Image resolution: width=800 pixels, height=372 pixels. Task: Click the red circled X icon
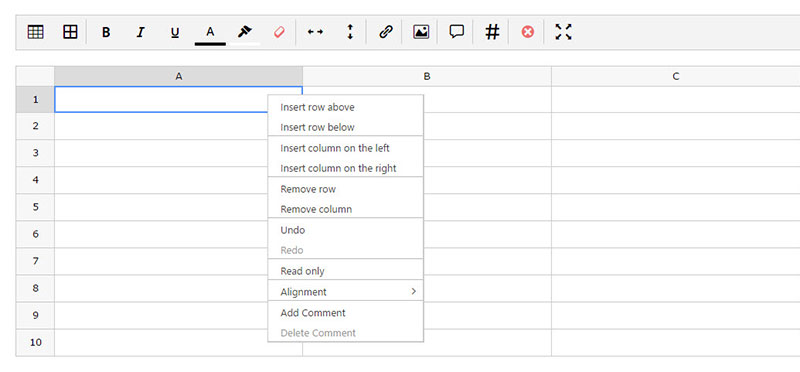point(528,32)
